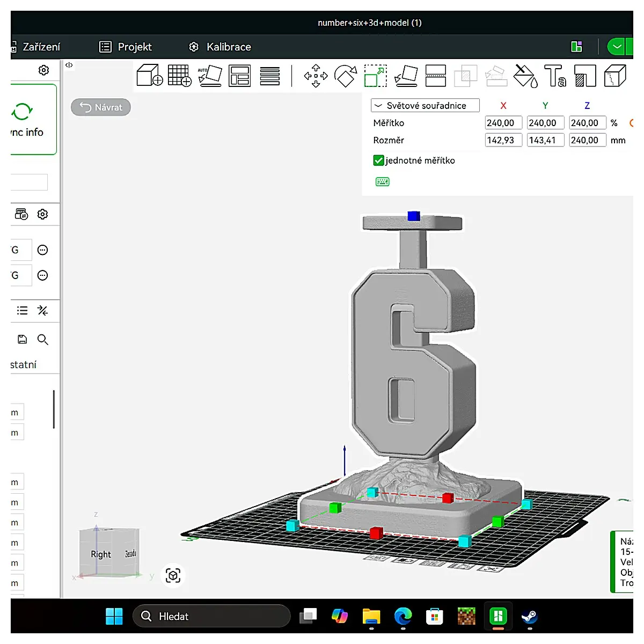The height and width of the screenshot is (644, 644).
Task: Select the Color painting bucket tool
Action: 525,76
